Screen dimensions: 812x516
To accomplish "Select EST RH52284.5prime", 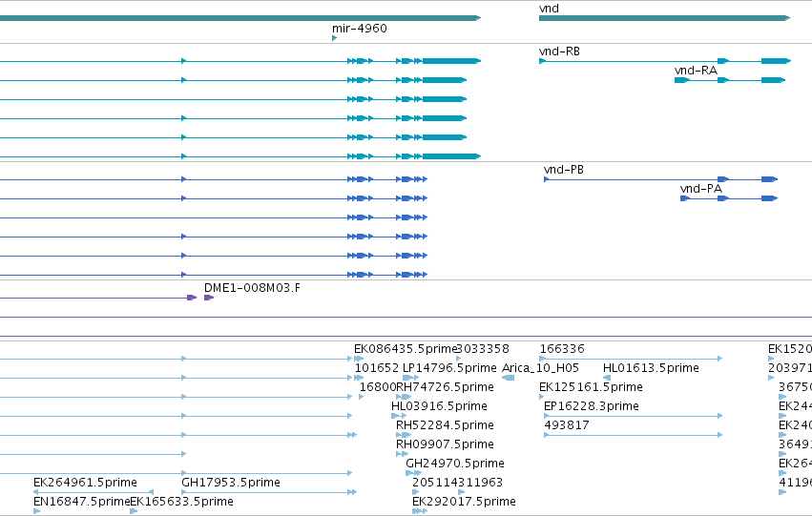I will click(x=404, y=435).
